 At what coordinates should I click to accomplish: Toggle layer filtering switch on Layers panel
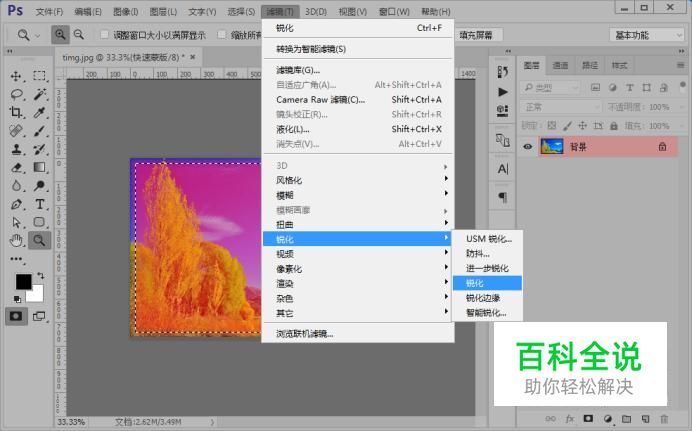pos(683,85)
